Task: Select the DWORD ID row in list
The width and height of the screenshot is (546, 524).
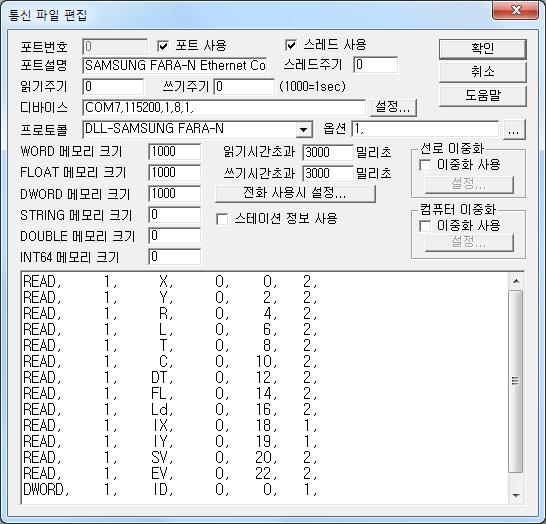Action: (170, 490)
